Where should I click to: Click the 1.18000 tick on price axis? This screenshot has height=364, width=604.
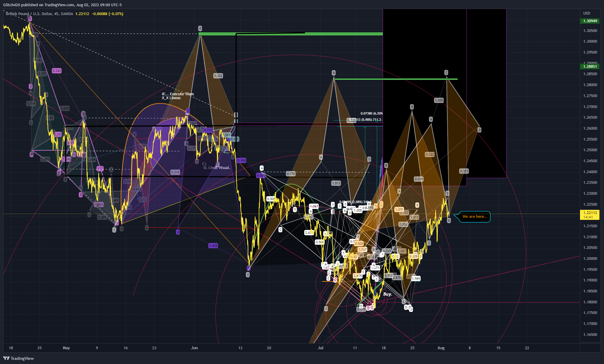590,302
